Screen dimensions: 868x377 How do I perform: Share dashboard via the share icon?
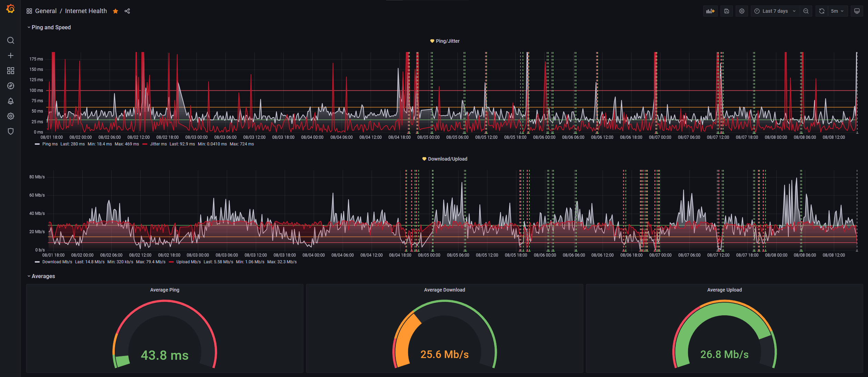(127, 11)
